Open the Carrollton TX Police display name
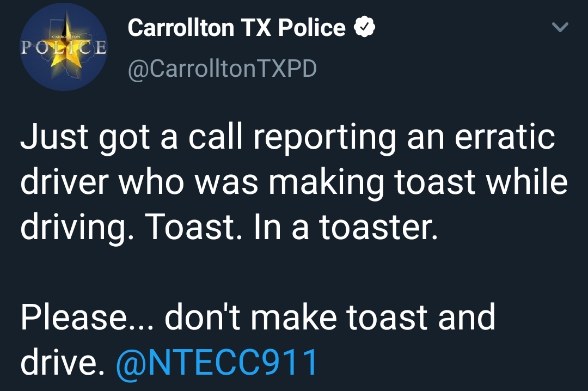 [236, 28]
